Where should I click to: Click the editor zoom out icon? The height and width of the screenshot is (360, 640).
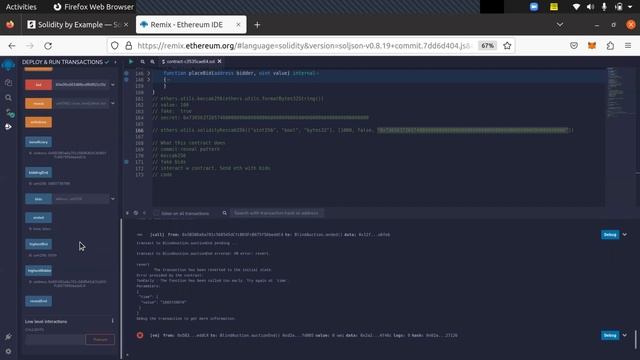coord(142,62)
